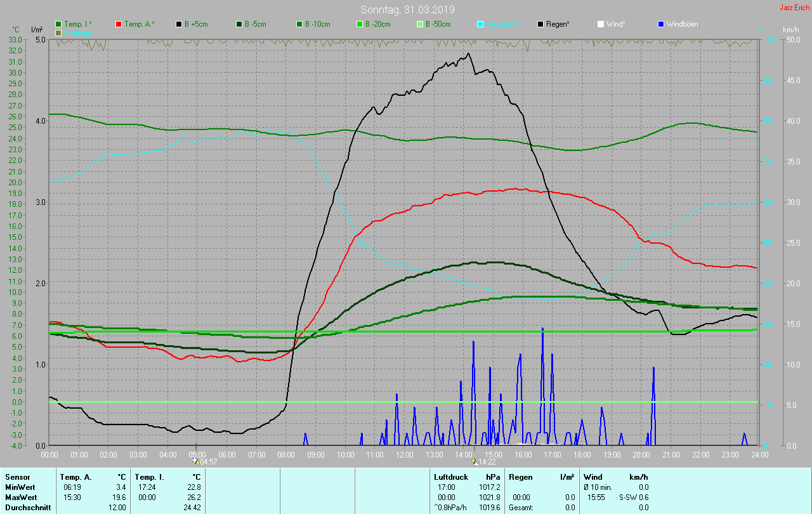Click the '26.2' indoor maximum value
Image resolution: width=812 pixels, height=514 pixels.
pos(193,498)
